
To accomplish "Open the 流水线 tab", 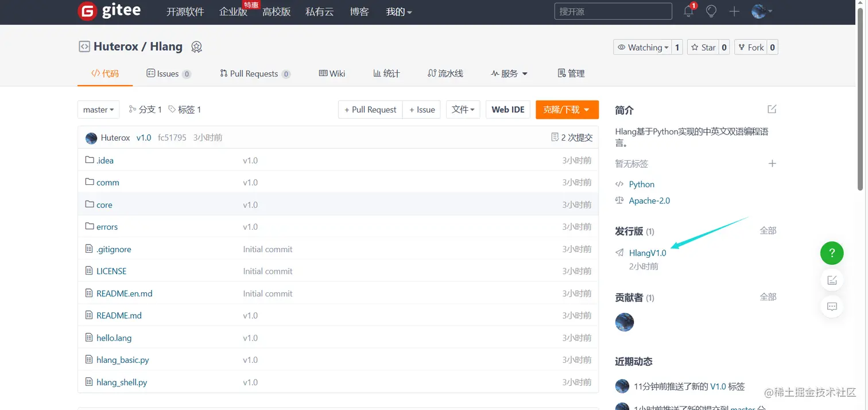I will (x=445, y=74).
